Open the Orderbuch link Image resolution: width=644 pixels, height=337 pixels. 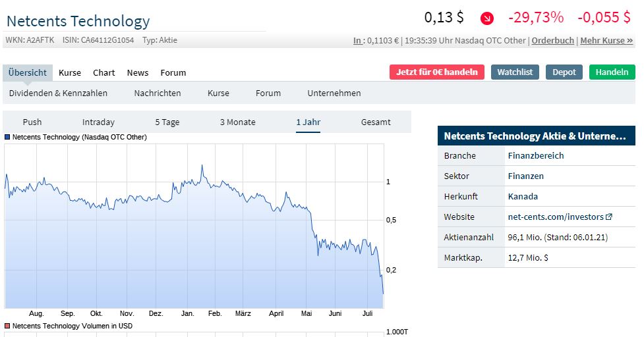click(554, 41)
